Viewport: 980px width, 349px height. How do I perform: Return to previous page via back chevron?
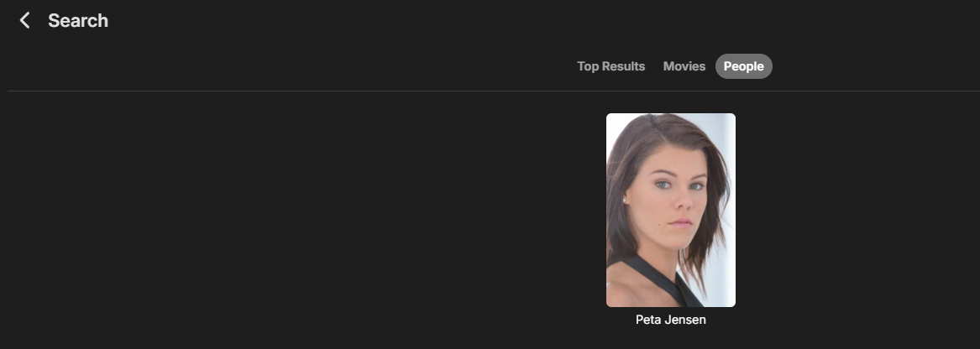coord(25,20)
